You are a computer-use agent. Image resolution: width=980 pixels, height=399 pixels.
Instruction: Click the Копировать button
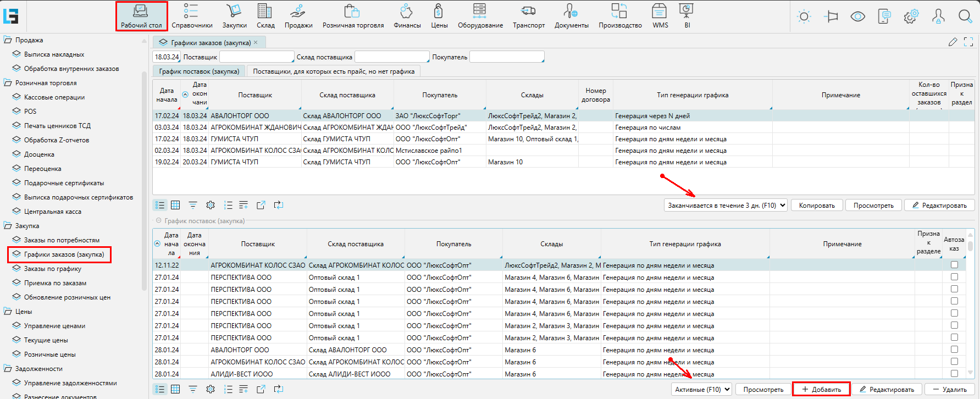[816, 206]
